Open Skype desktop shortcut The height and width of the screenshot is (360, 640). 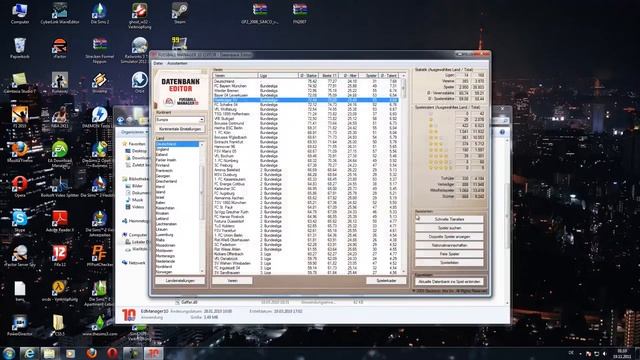pos(20,221)
